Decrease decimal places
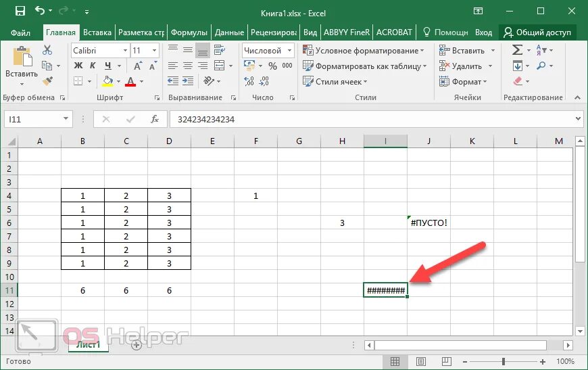Viewport: 588px width, 370px height. click(264, 81)
